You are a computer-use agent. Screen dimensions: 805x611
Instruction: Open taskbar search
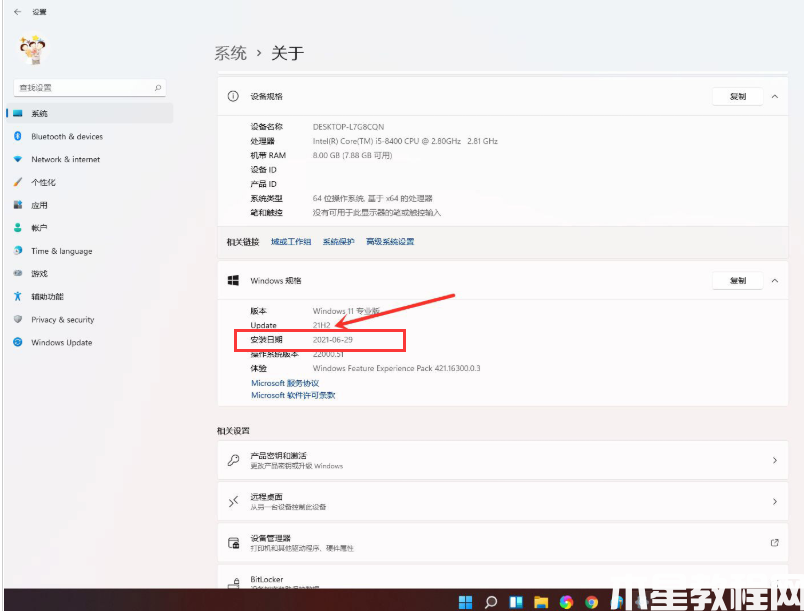tap(491, 601)
